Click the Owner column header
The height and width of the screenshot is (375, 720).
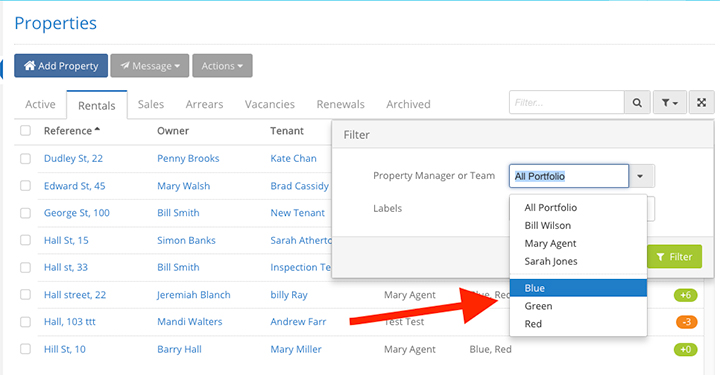click(173, 131)
